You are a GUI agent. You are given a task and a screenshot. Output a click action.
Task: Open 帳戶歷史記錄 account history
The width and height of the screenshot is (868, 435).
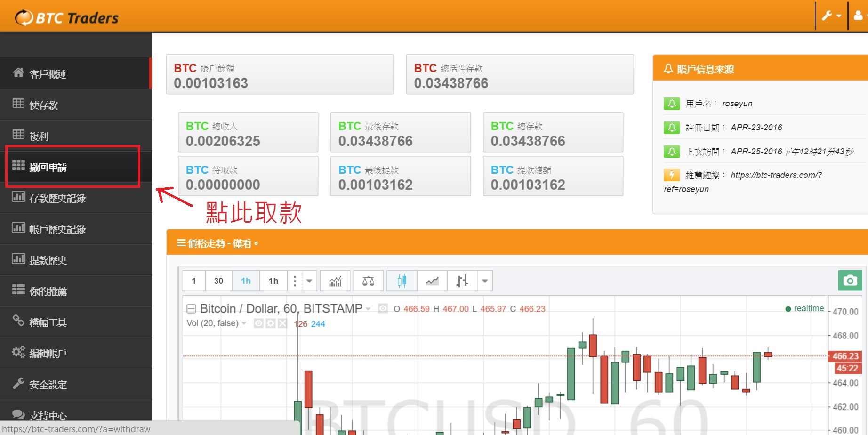pos(76,229)
